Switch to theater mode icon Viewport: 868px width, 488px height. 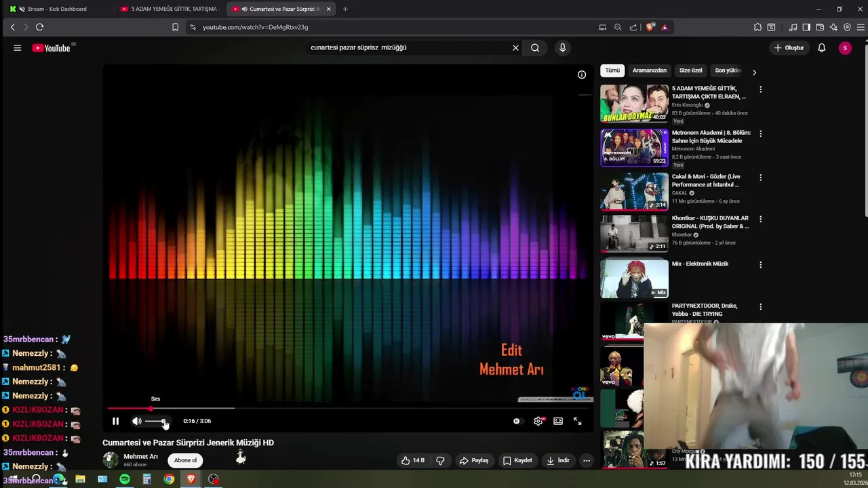pos(558,421)
